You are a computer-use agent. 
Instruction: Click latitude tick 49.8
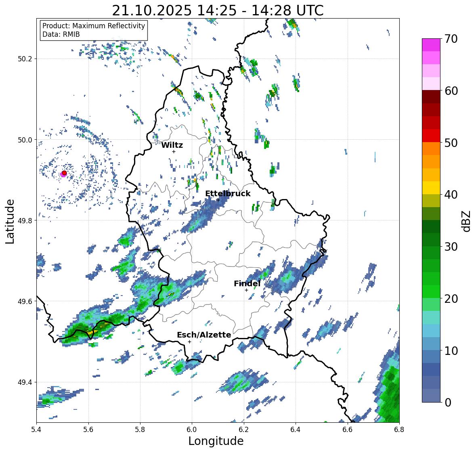click(25, 220)
